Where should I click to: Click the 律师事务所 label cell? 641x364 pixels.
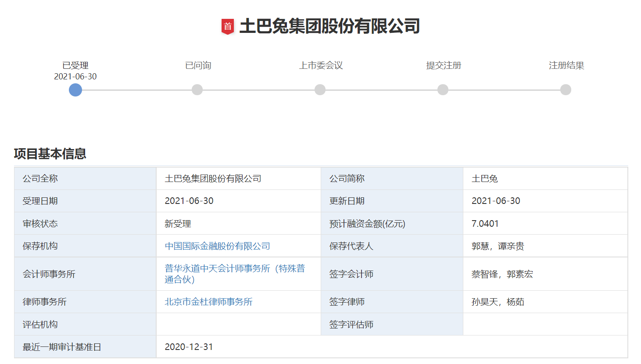[85, 302]
